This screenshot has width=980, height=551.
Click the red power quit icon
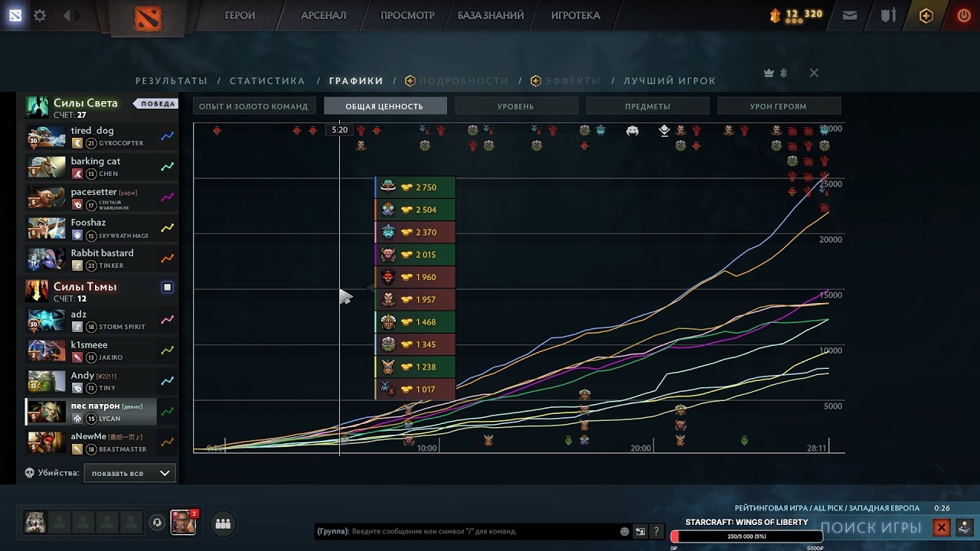964,15
